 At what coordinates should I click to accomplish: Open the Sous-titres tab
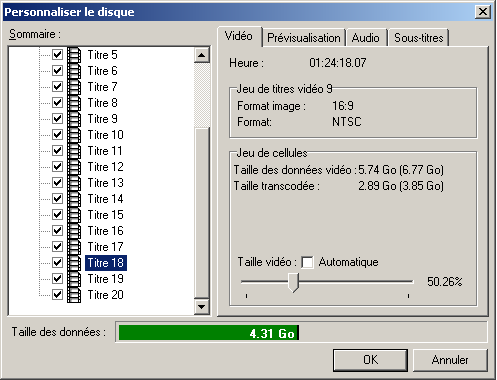(419, 38)
